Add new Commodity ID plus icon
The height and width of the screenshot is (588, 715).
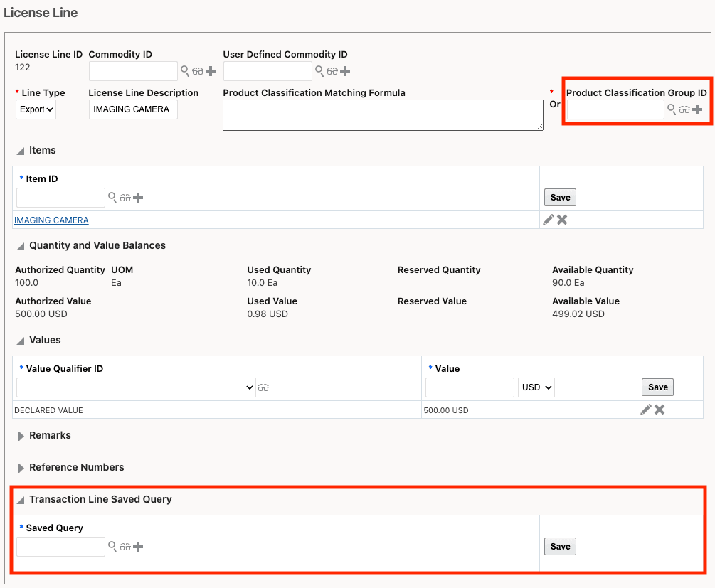211,71
